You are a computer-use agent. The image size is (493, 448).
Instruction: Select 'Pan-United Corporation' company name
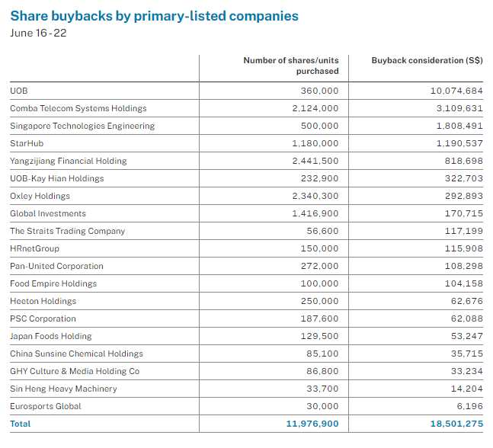click(56, 266)
